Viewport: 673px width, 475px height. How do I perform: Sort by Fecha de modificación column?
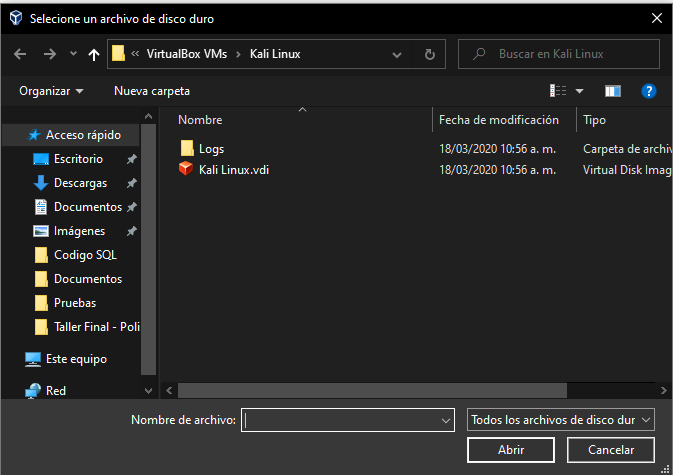[499, 120]
